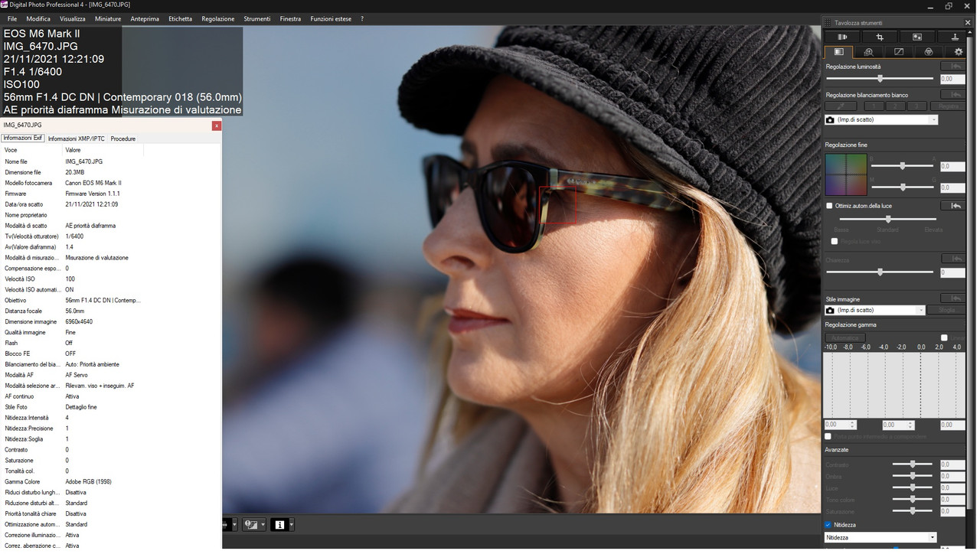Reset the Stile immagine setting
This screenshot has width=980, height=554.
tap(952, 298)
